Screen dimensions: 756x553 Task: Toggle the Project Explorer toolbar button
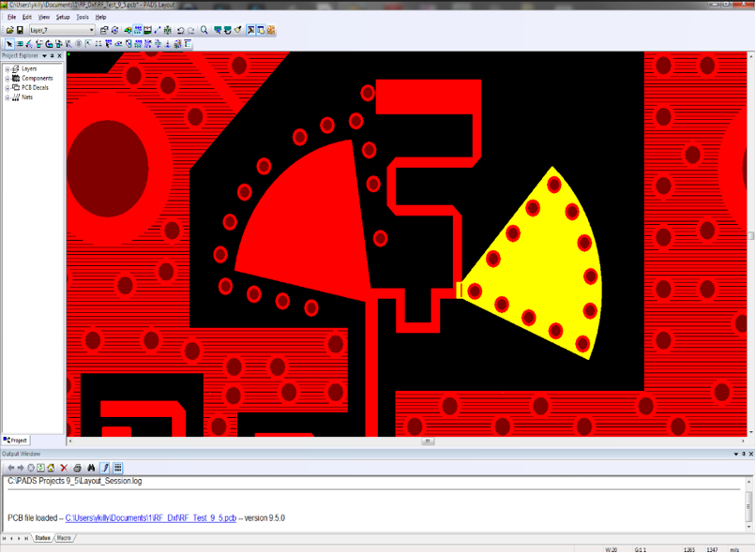[x=261, y=30]
